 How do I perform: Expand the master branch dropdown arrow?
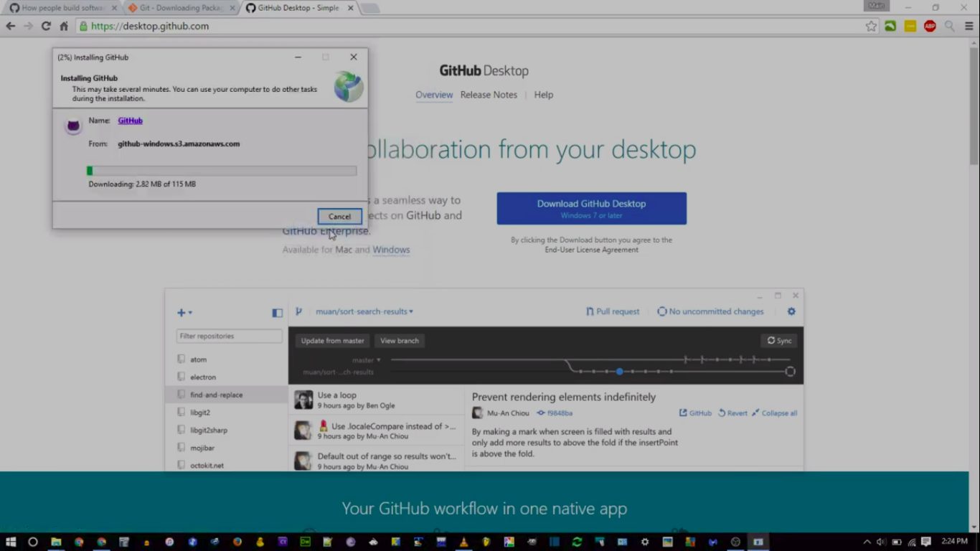click(379, 360)
